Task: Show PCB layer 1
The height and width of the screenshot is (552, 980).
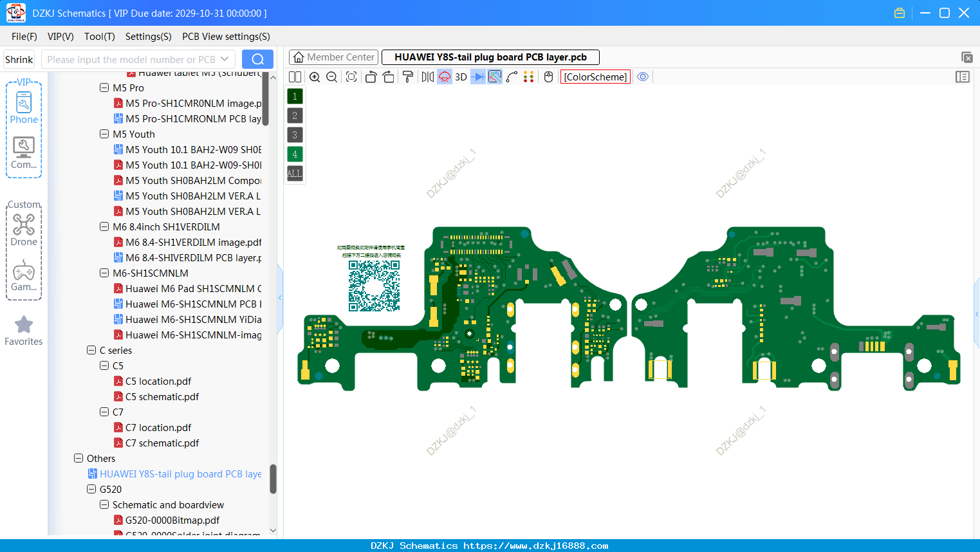Action: click(x=295, y=97)
